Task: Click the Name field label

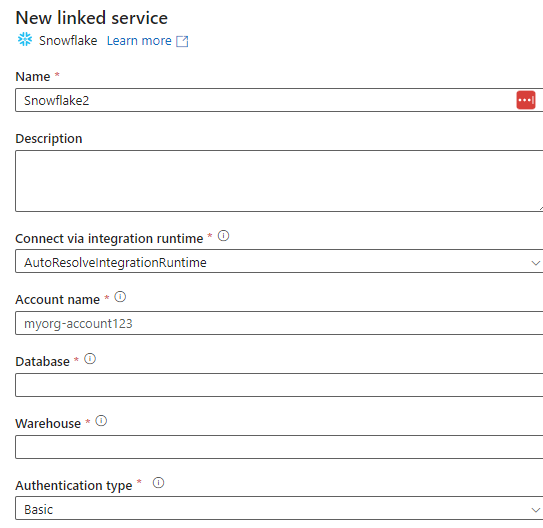Action: tap(33, 77)
